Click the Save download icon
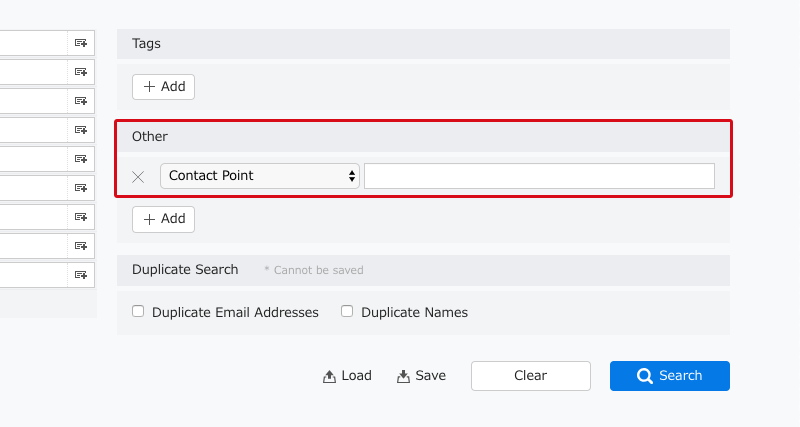This screenshot has width=800, height=427. [403, 376]
